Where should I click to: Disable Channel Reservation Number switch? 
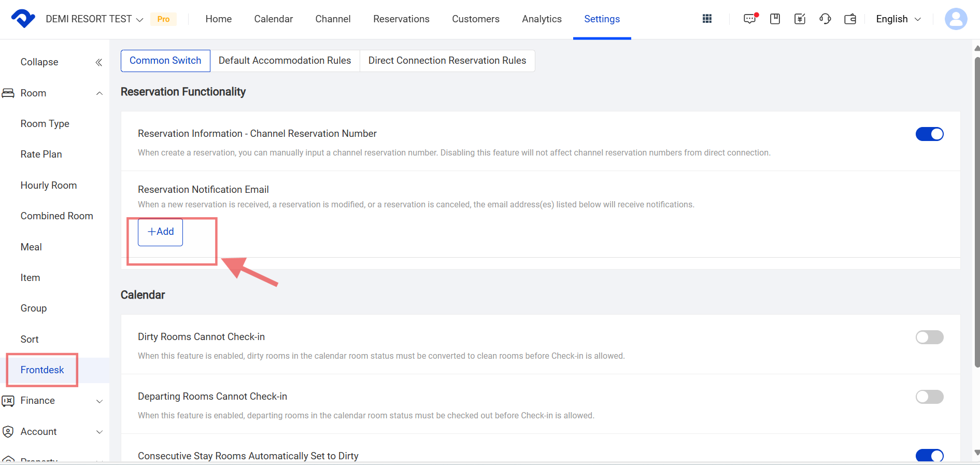coord(929,134)
